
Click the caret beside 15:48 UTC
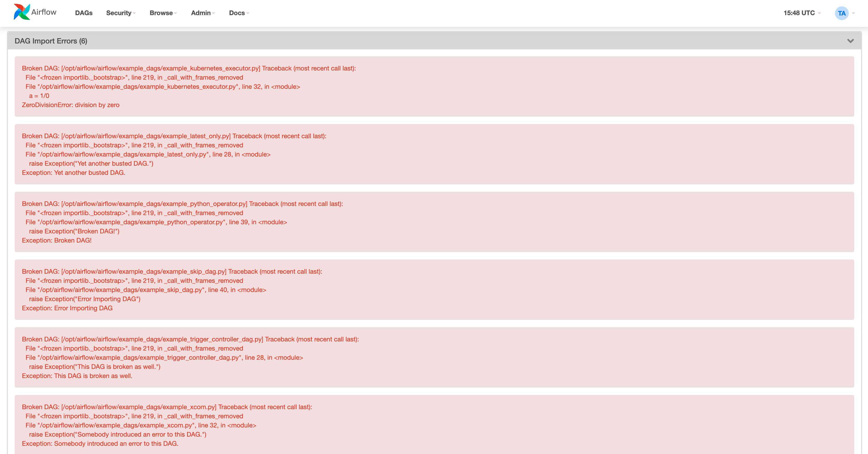[819, 13]
